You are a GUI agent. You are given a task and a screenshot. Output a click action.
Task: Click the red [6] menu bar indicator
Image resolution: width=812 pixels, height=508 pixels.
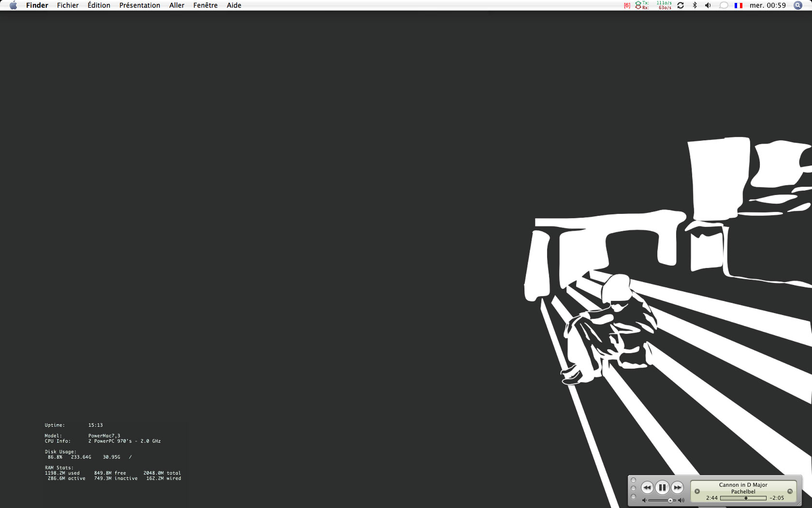click(x=627, y=5)
